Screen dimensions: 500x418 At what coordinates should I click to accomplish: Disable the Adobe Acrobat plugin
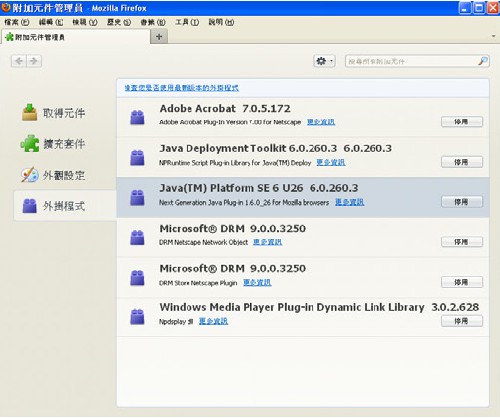coord(462,122)
